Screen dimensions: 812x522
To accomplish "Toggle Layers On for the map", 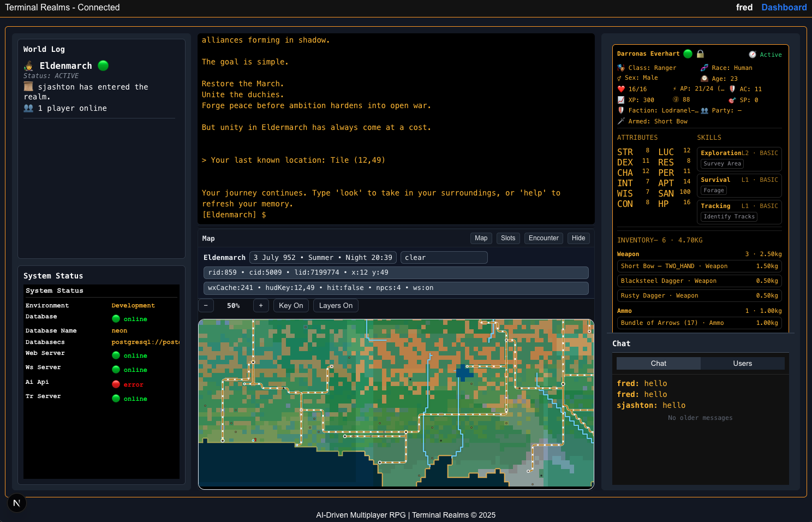I will click(335, 305).
